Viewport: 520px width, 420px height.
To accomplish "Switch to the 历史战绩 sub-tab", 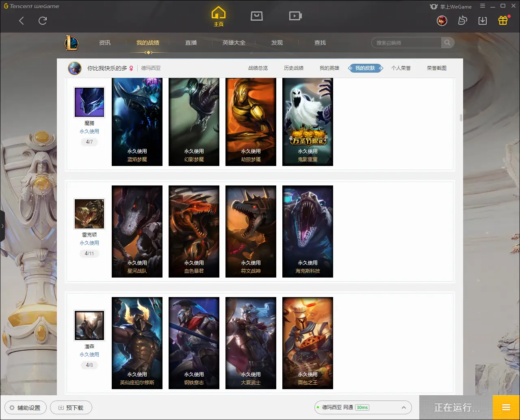I will point(294,68).
